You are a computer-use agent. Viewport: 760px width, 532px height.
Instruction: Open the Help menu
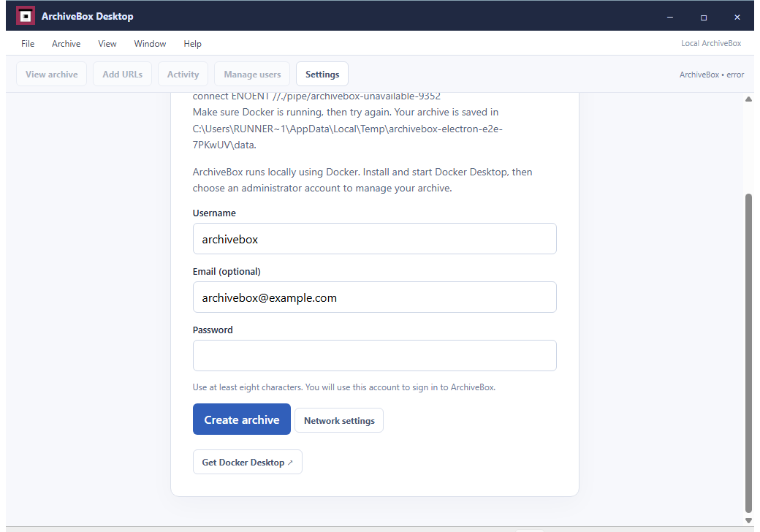[192, 44]
